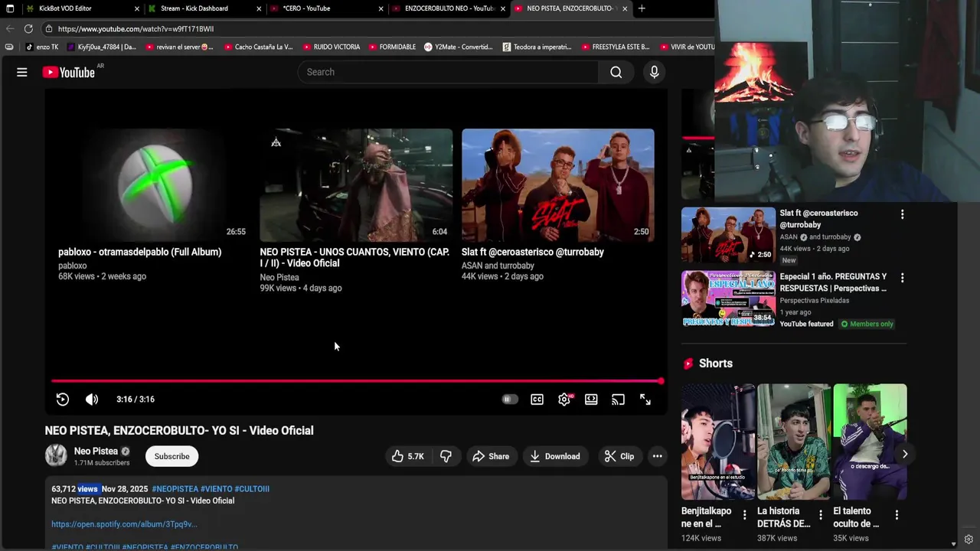Click the 63,712 views text
The height and width of the screenshot is (551, 980).
tap(74, 489)
